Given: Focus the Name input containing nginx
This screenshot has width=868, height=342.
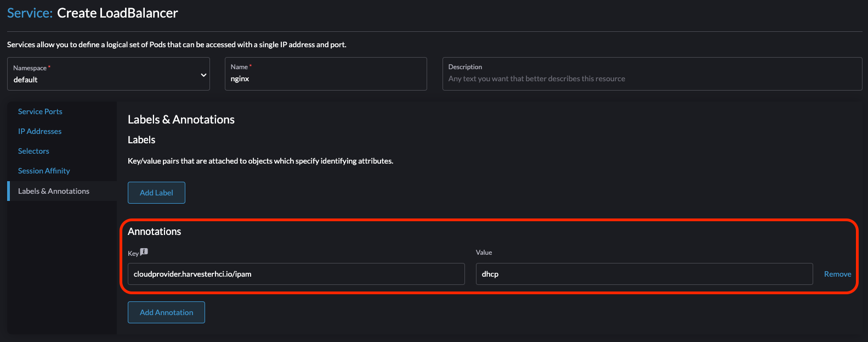Looking at the screenshot, I should pyautogui.click(x=326, y=79).
